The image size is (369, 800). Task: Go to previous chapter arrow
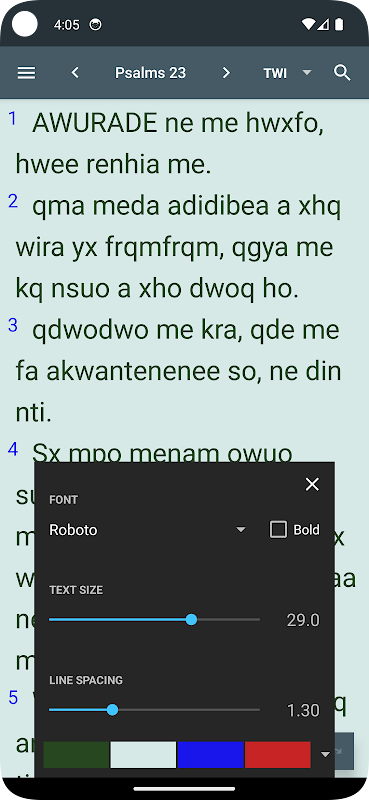coord(75,73)
